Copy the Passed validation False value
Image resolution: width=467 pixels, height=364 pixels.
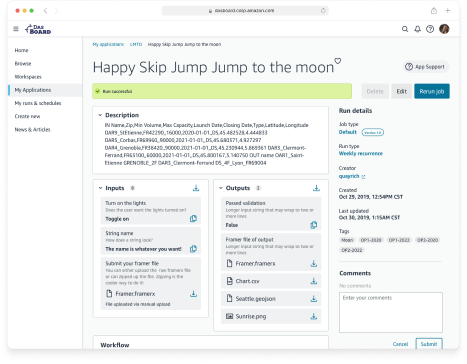pos(314,225)
